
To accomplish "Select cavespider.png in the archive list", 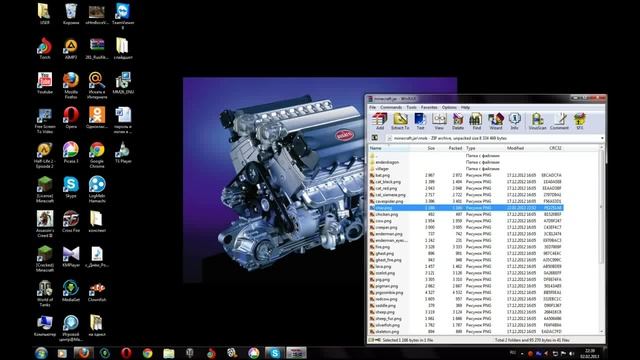I will coord(466,201).
